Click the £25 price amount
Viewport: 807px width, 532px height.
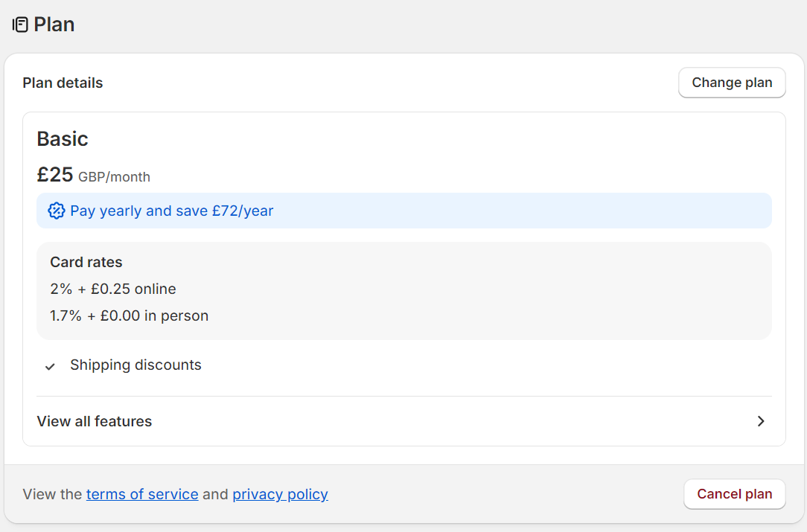tap(55, 175)
